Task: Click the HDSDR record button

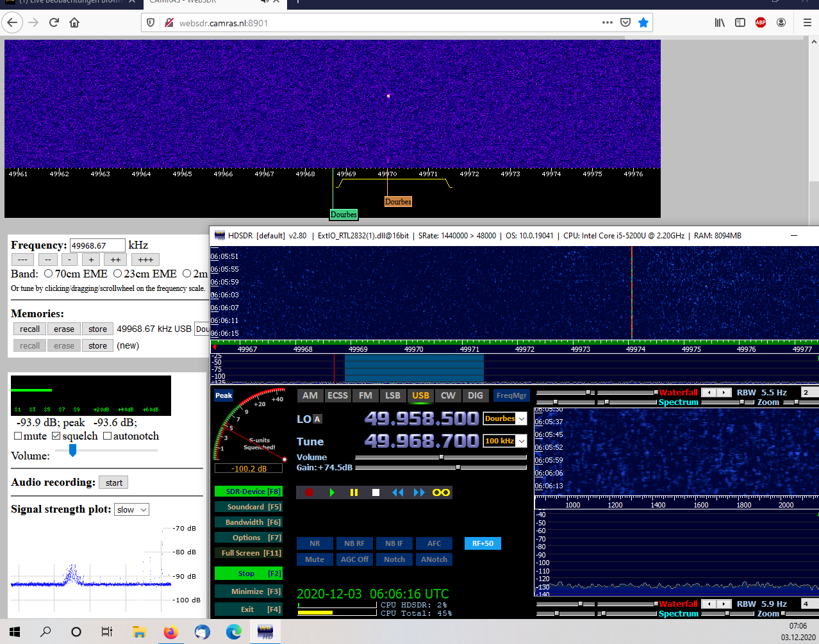Action: (x=309, y=492)
